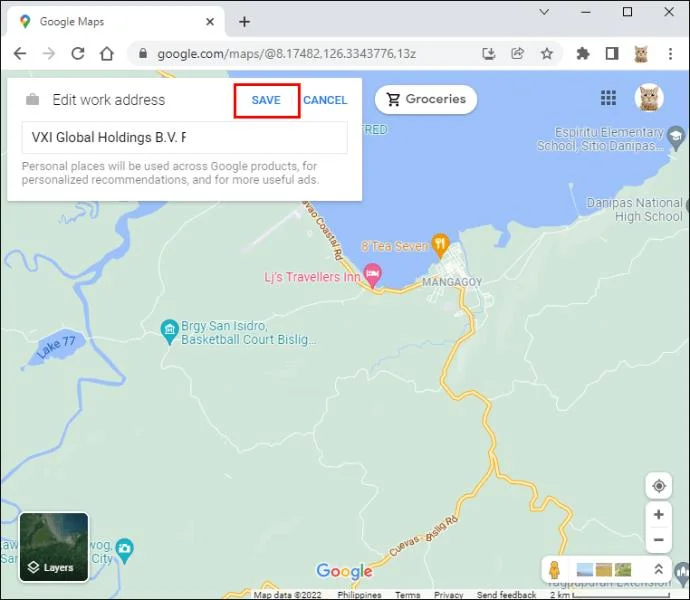
Task: Click the Espiritu Elementary School pin
Action: click(x=676, y=136)
